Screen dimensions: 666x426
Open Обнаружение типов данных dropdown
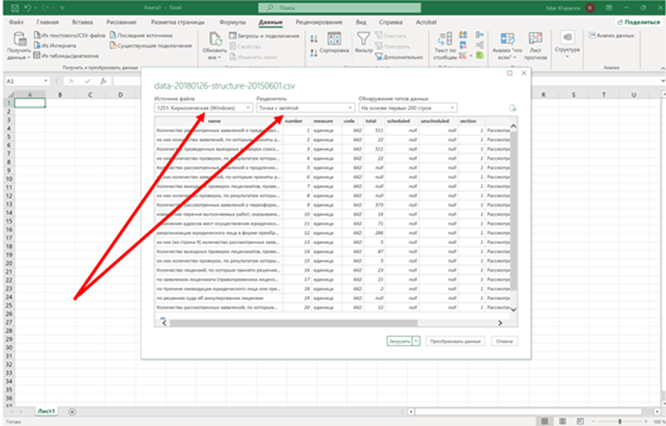[408, 108]
